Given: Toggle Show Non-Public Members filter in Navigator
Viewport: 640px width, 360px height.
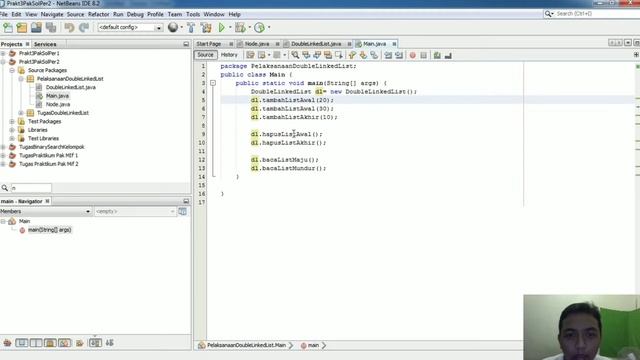Looking at the screenshot, I should [50, 343].
